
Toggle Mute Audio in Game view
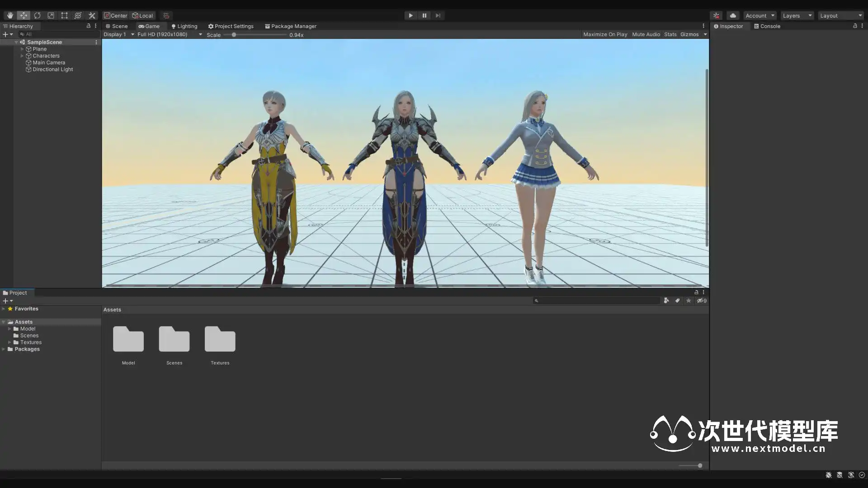(646, 34)
